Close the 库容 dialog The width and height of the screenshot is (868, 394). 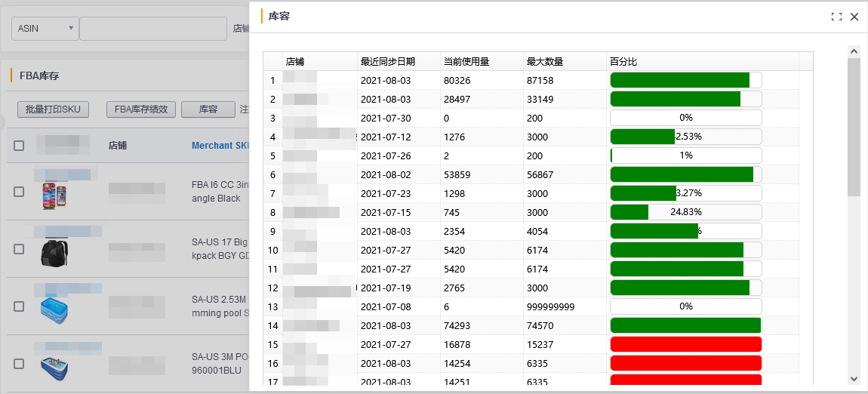(854, 17)
